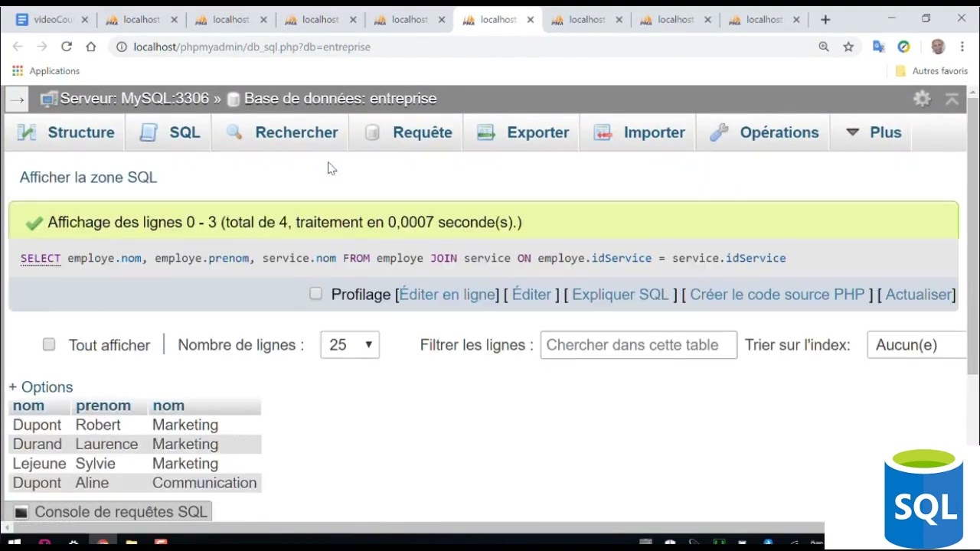The height and width of the screenshot is (551, 980).
Task: Close the currently active localhost tab
Action: point(530,20)
